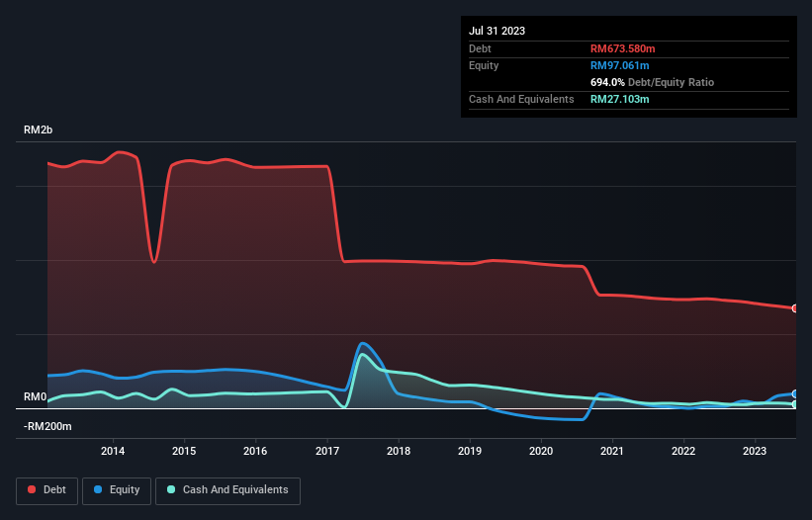
Task: Toggle the Equity series legend button
Action: (x=117, y=490)
